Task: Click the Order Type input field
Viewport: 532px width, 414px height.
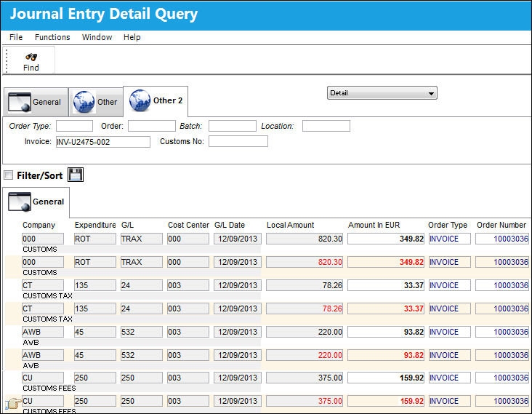Action: 74,126
